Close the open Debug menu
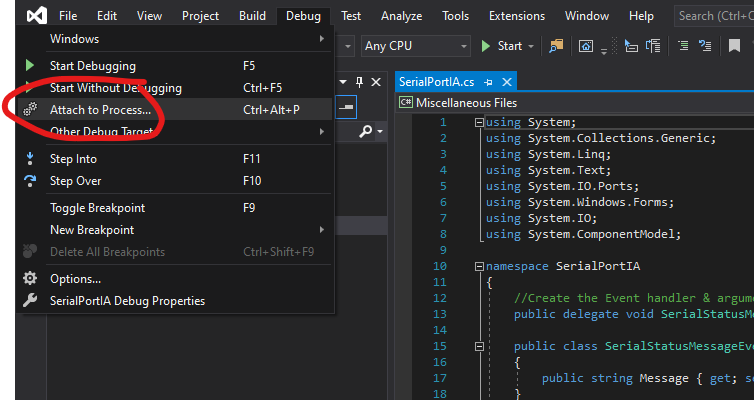The width and height of the screenshot is (754, 400). pos(303,16)
